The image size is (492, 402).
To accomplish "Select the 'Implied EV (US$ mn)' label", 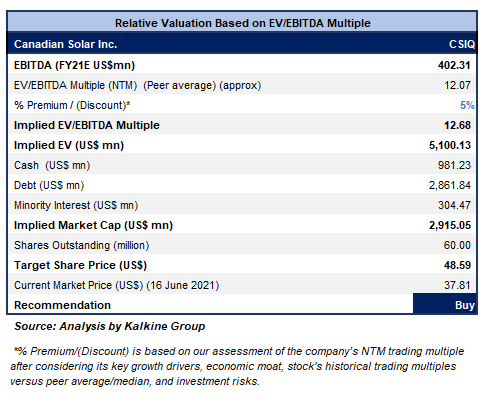I will click(x=69, y=145).
